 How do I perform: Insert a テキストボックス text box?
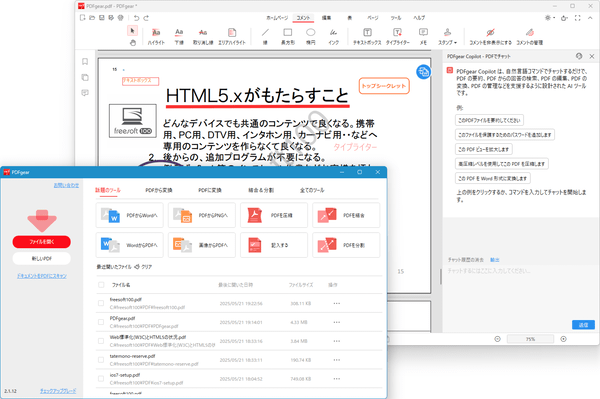tap(367, 37)
